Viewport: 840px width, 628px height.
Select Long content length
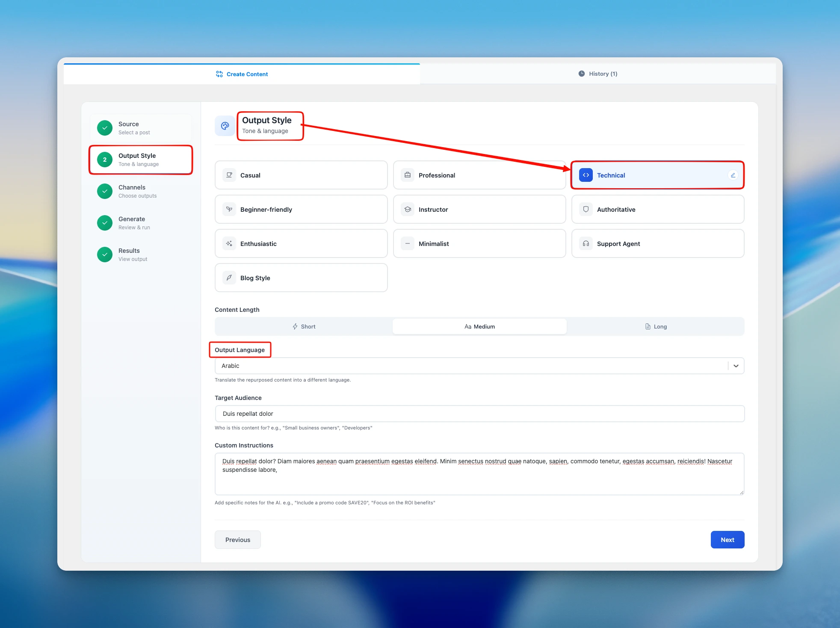(x=656, y=326)
